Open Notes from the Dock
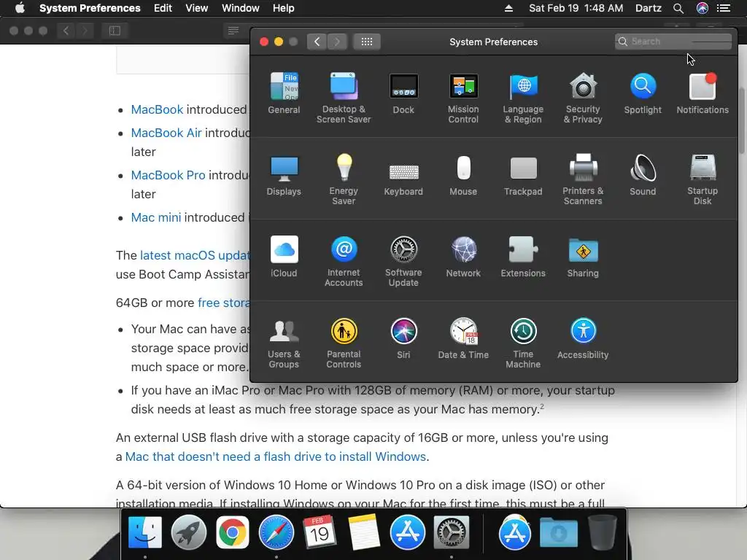 click(363, 532)
